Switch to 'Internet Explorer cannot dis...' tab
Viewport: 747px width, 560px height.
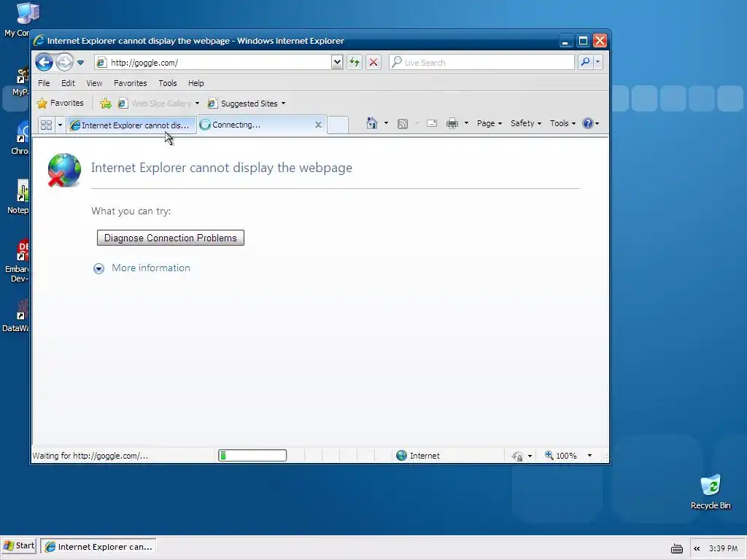131,125
